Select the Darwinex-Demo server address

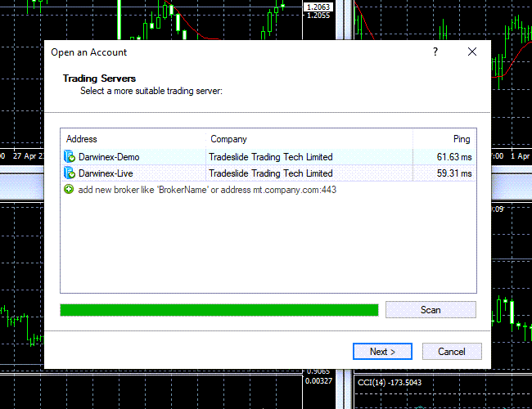click(109, 157)
